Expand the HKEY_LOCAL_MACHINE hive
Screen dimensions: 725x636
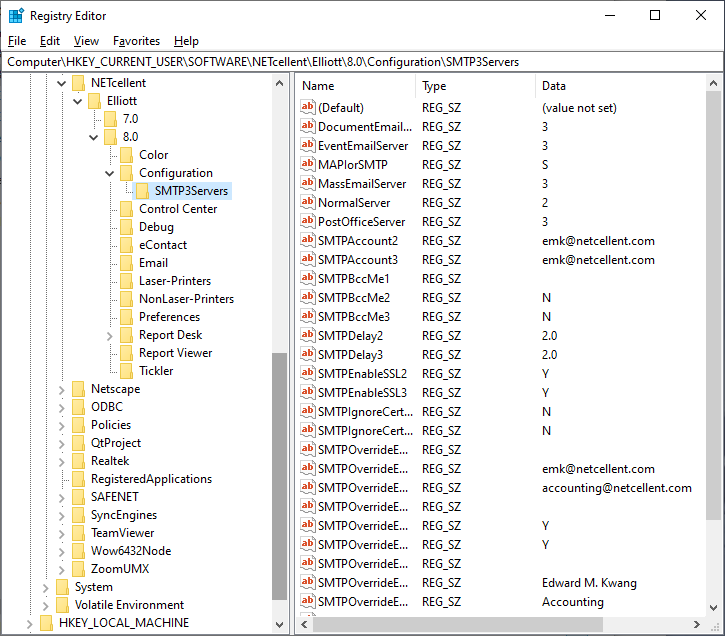30,624
